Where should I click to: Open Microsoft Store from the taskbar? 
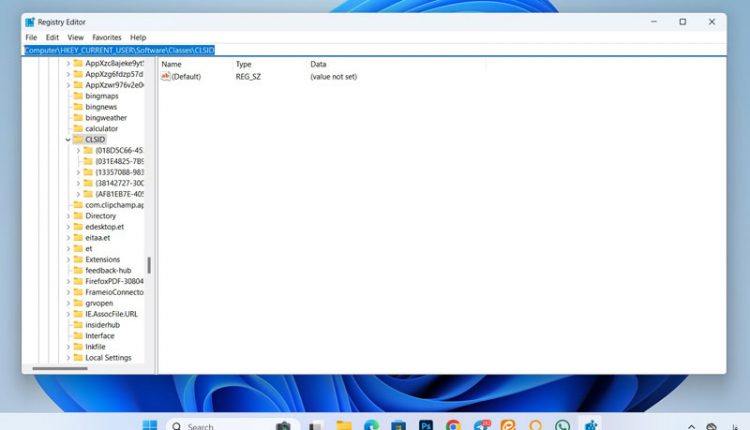(398, 425)
